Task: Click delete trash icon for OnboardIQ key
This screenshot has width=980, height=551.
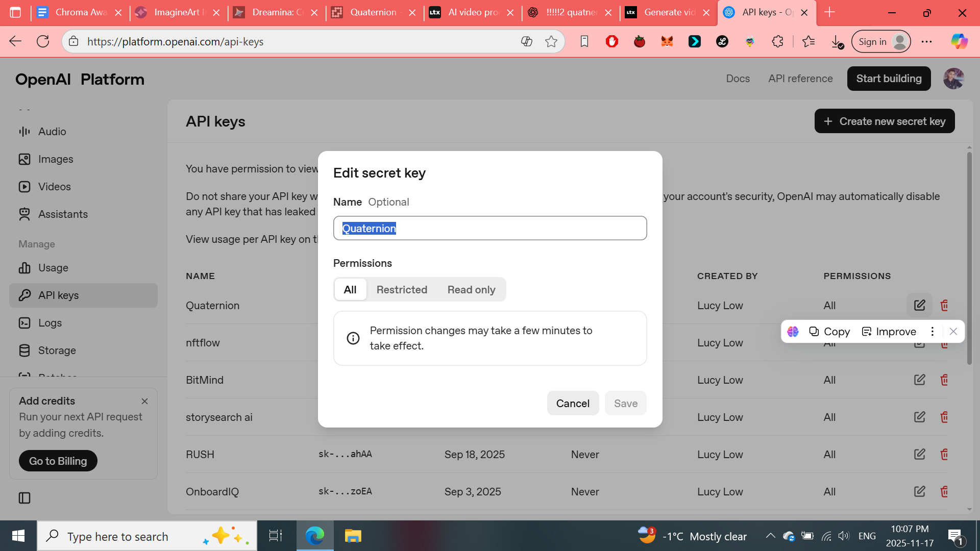Action: coord(944,491)
